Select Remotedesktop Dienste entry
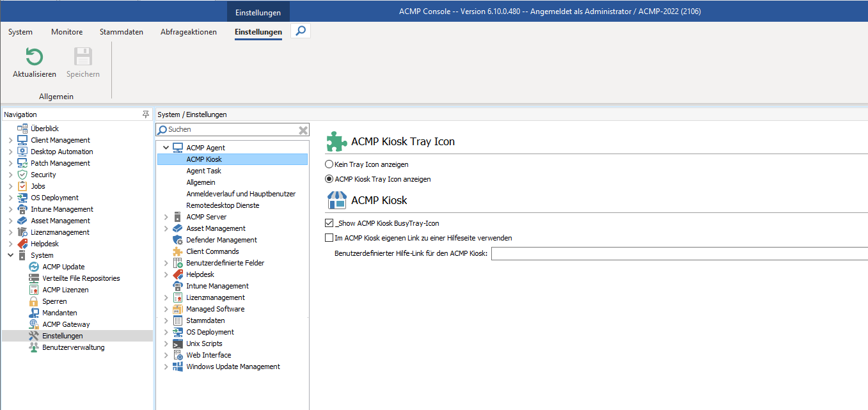The height and width of the screenshot is (410, 868). pyautogui.click(x=223, y=205)
